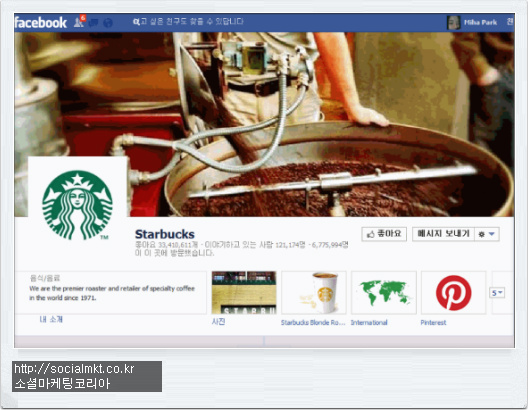
Task: Open the notifications globe icon
Action: coord(108,23)
